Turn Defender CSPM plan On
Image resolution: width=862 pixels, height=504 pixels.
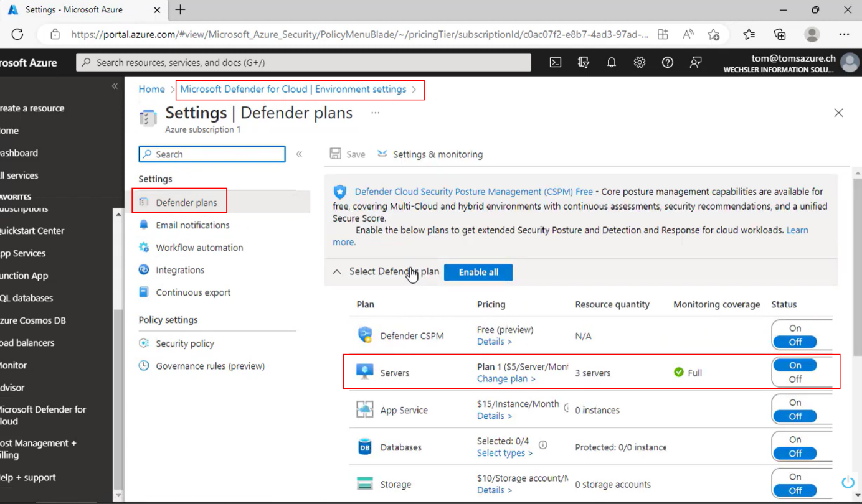tap(795, 328)
